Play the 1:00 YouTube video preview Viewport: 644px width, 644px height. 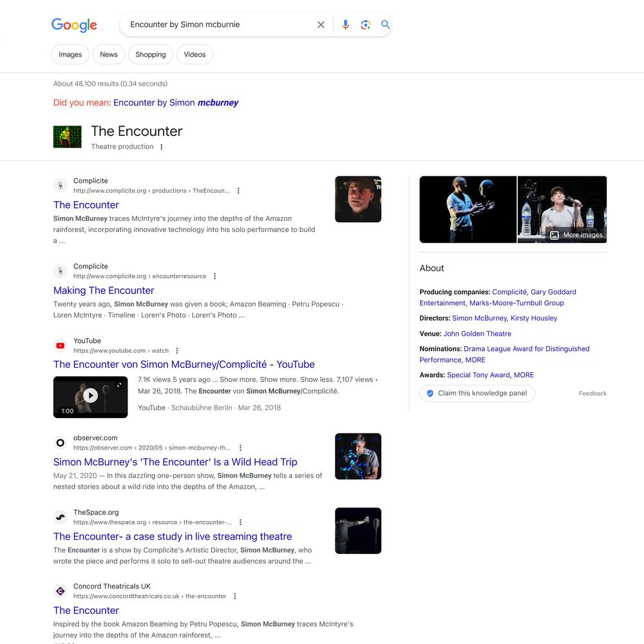click(90, 395)
